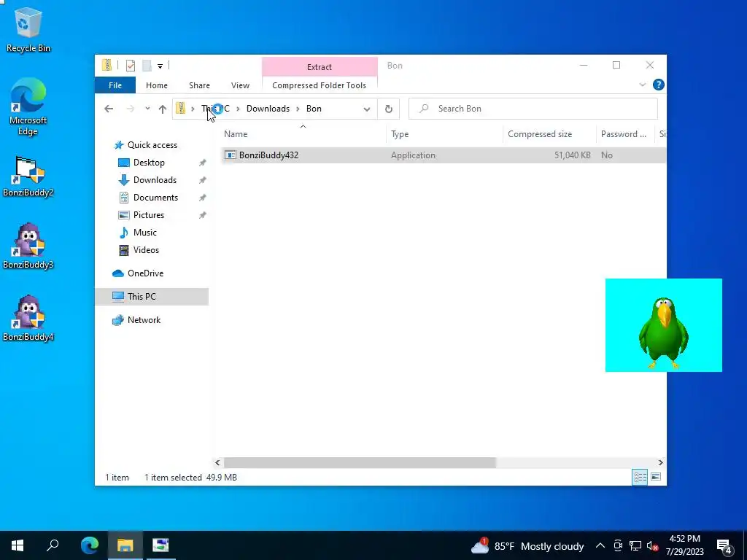Go back with the Back arrow
Image resolution: width=747 pixels, height=560 pixels.
point(109,109)
